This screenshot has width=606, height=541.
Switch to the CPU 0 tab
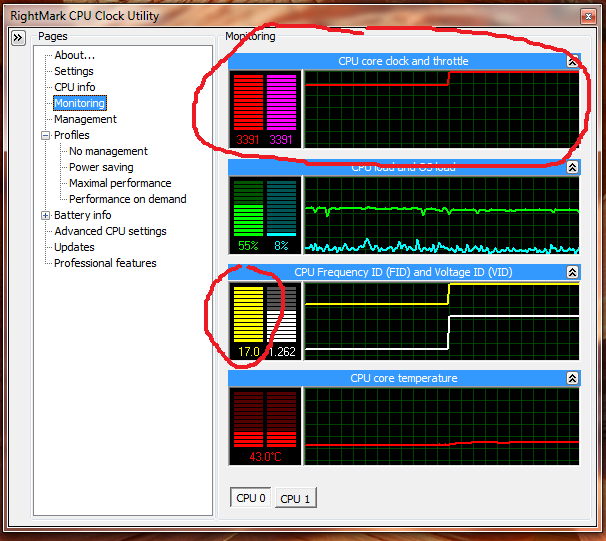250,498
